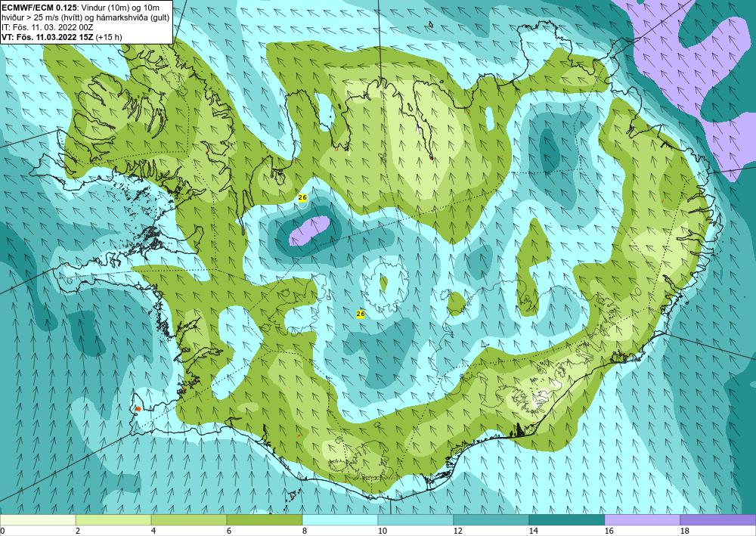
Task: Click the legend value 18 label
Action: coord(684,531)
